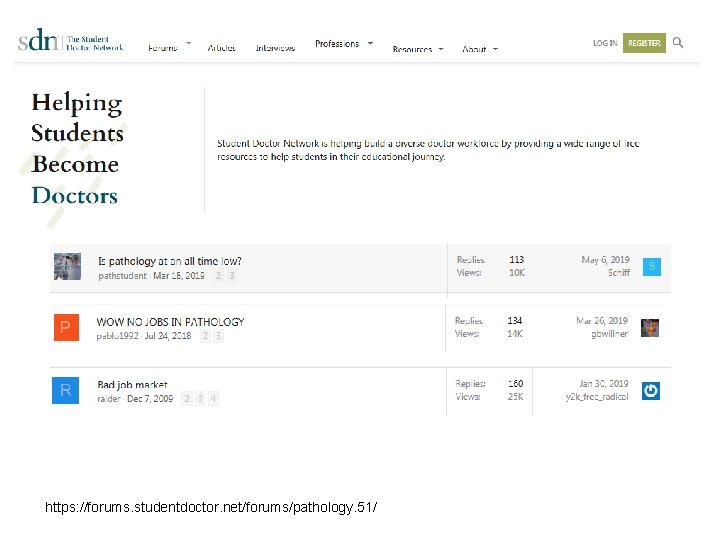Image resolution: width=720 pixels, height=540 pixels.
Task: Open the Interviews menu item
Action: 275,48
